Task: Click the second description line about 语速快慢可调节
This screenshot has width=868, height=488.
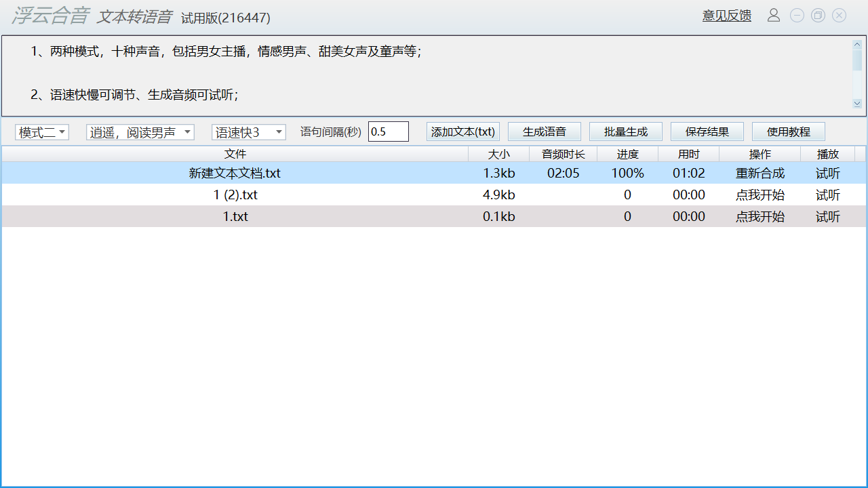Action: tap(134, 95)
